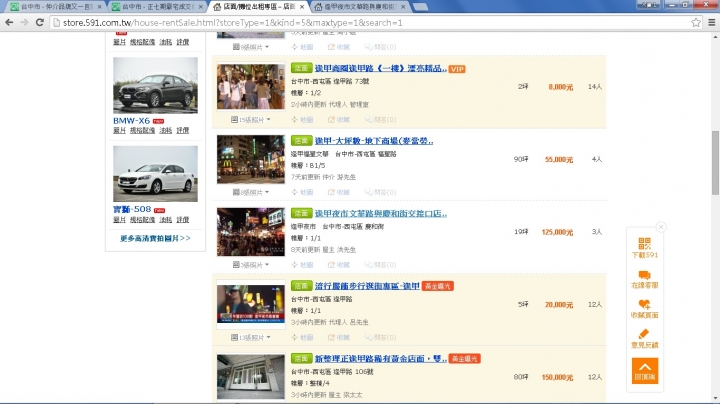Open 評價 link under BMW-X6
The image size is (720, 404).
[183, 130]
